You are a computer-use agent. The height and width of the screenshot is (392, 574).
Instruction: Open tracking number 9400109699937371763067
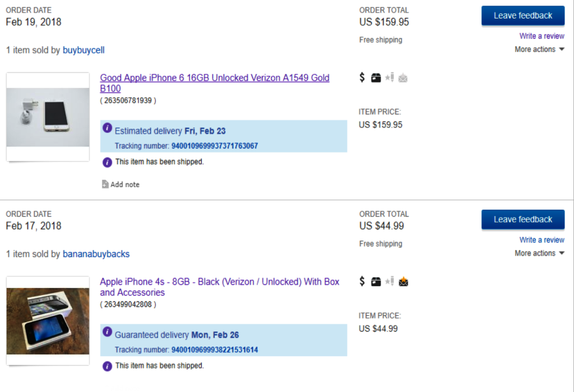(x=215, y=146)
